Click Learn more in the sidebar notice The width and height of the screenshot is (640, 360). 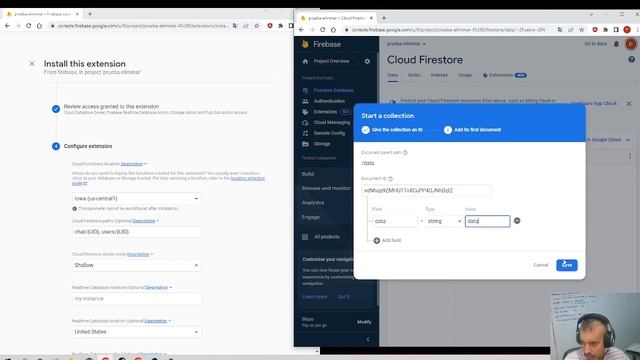(314, 297)
